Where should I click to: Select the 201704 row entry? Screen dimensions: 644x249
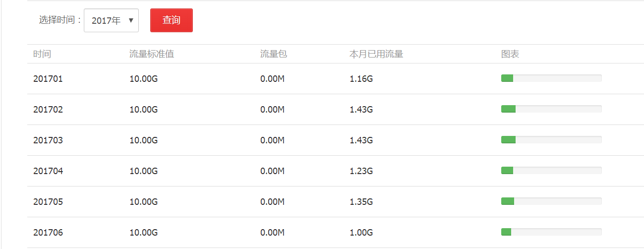pyautogui.click(x=48, y=171)
